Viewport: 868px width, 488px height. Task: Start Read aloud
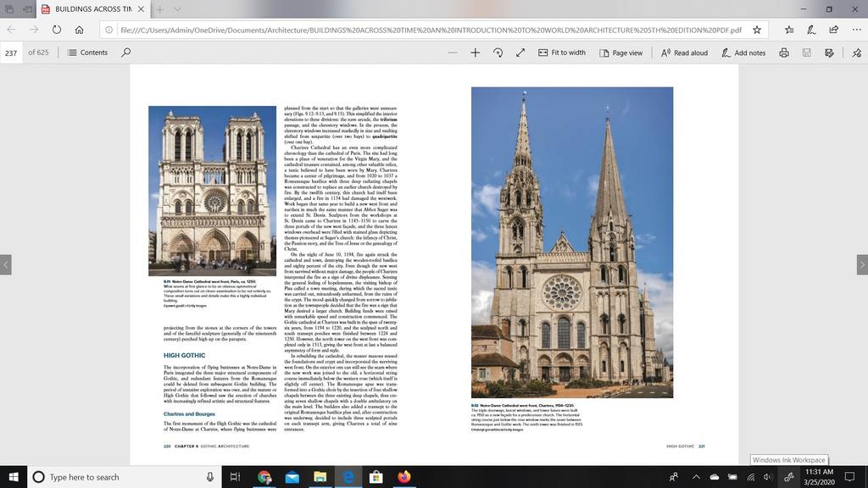tap(685, 53)
